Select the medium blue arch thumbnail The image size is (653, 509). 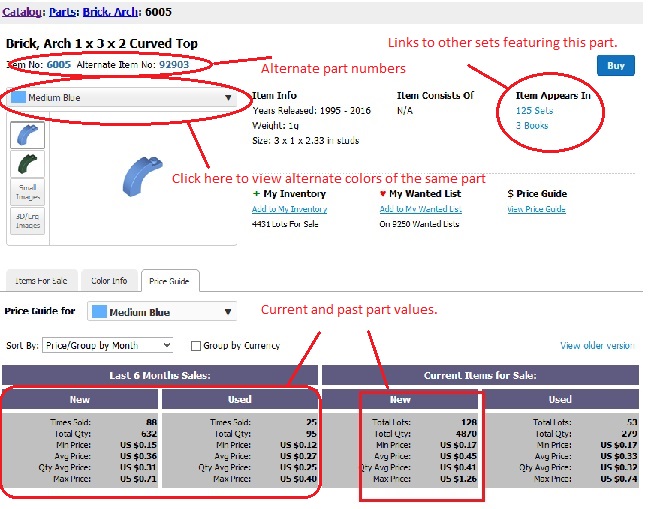coord(27,135)
